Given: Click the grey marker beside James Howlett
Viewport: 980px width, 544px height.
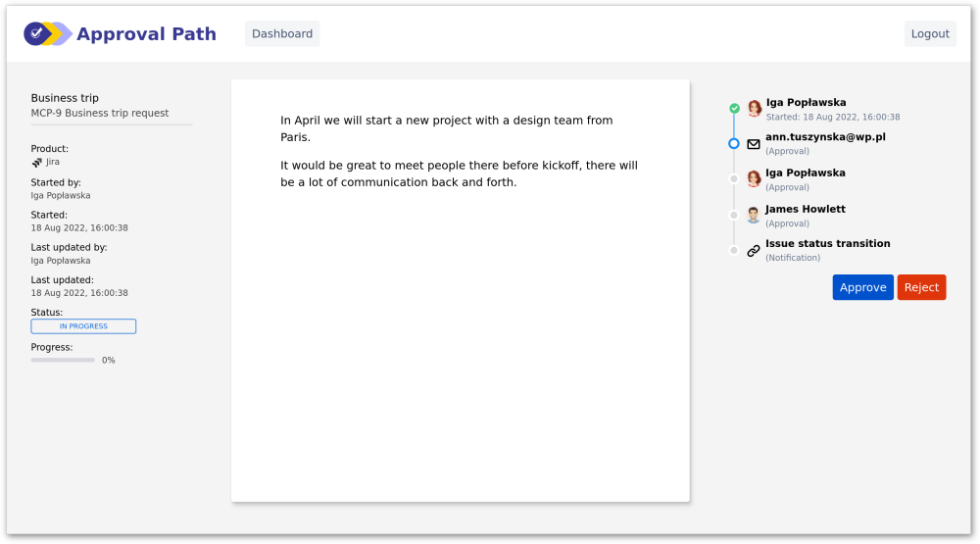Looking at the screenshot, I should coord(734,215).
